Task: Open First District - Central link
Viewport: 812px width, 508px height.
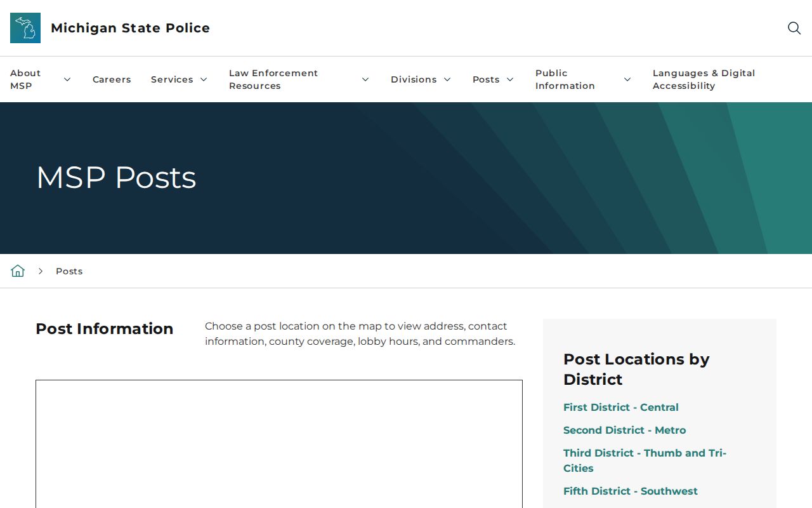Action: (x=621, y=408)
